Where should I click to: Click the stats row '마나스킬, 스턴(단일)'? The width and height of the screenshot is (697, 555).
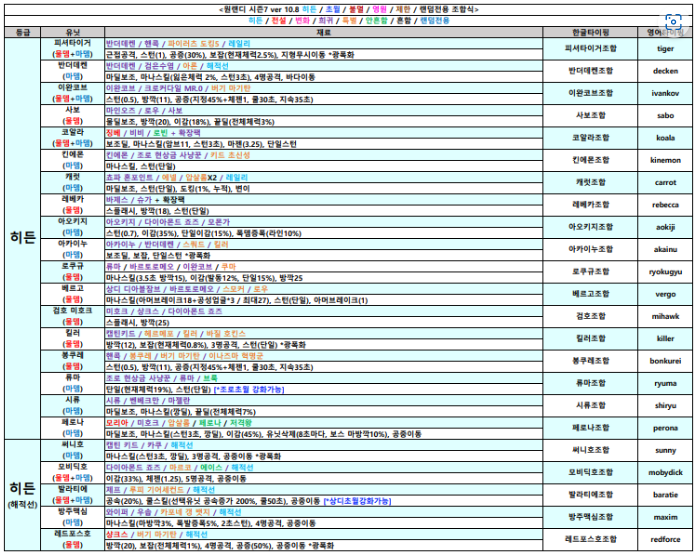pos(324,166)
